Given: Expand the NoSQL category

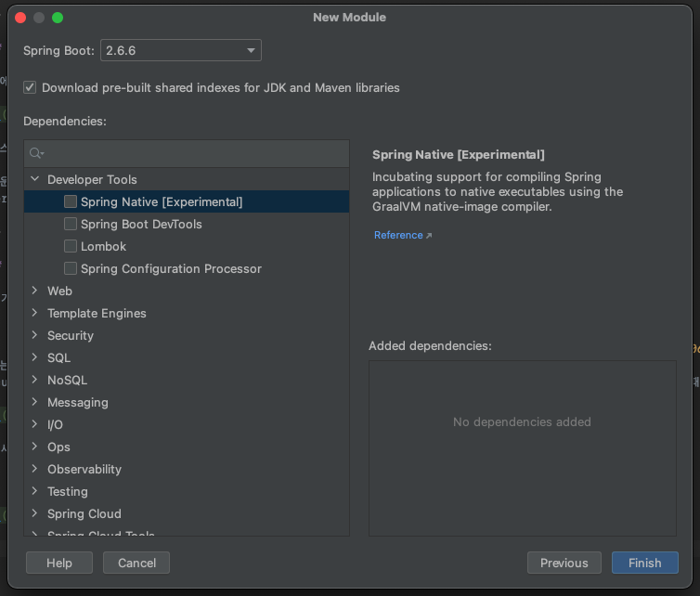Looking at the screenshot, I should 34,380.
